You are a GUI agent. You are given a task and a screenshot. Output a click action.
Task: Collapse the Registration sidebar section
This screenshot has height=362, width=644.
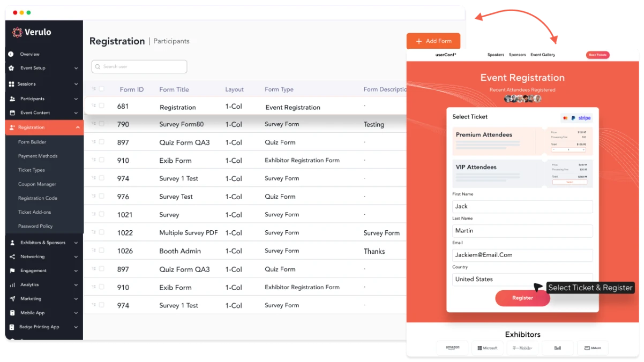pyautogui.click(x=77, y=127)
